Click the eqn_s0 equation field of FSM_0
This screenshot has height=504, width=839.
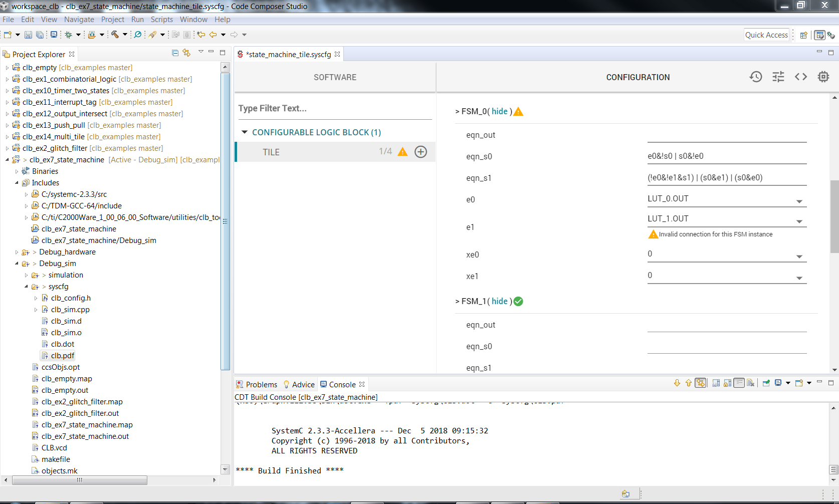click(726, 156)
